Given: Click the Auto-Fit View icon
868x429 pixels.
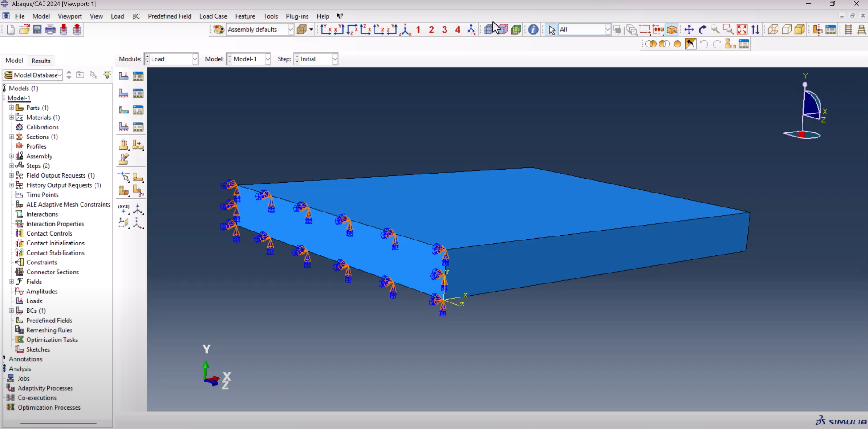Looking at the screenshot, I should [742, 30].
